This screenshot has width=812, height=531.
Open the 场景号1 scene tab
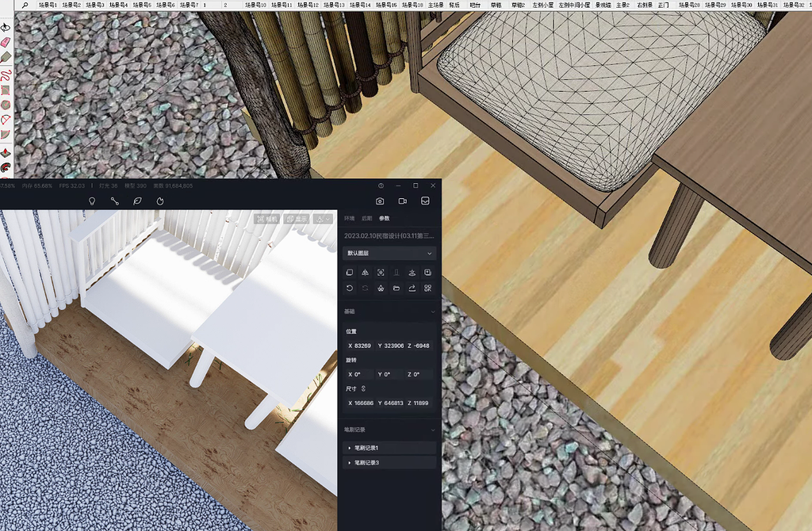click(47, 5)
